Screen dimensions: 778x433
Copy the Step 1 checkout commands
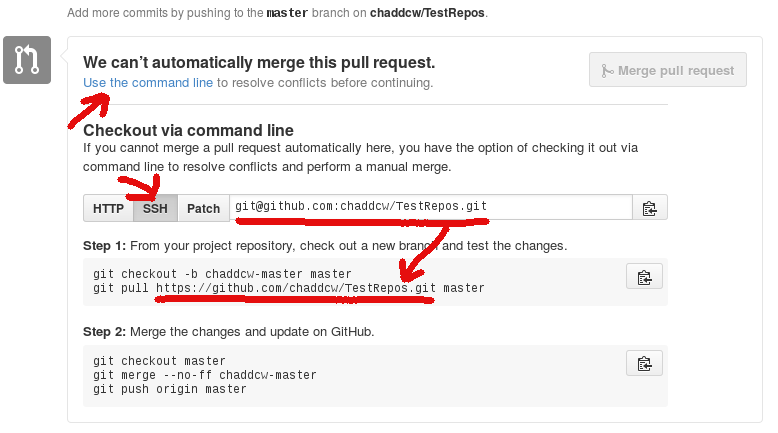point(644,277)
